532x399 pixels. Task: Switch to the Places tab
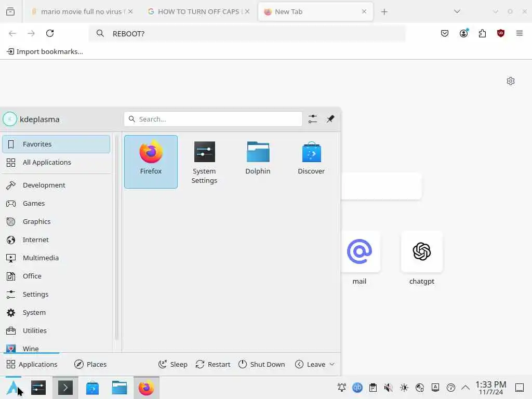[x=90, y=364]
